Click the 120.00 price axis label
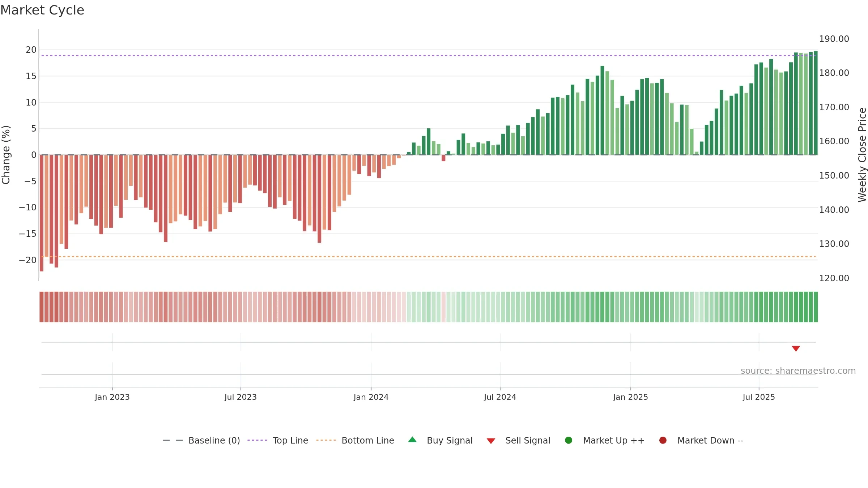868x488 pixels. (x=834, y=278)
